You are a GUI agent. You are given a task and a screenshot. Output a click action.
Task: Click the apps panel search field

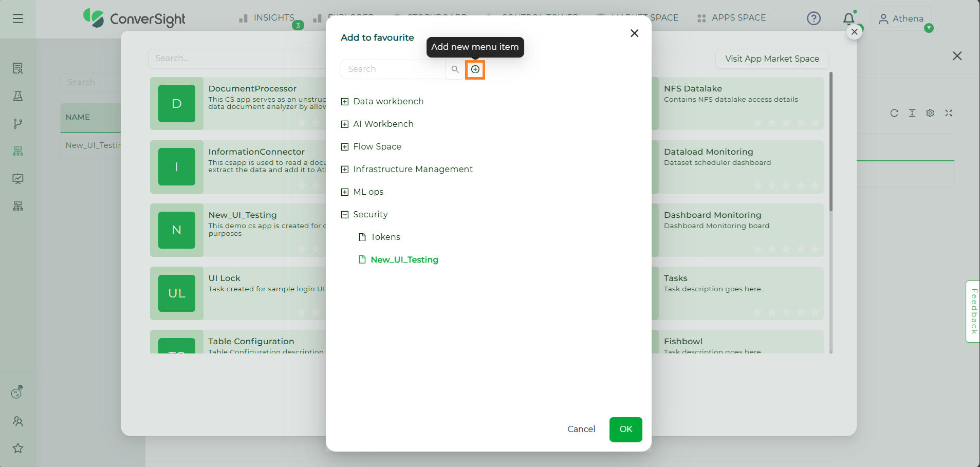click(237, 59)
